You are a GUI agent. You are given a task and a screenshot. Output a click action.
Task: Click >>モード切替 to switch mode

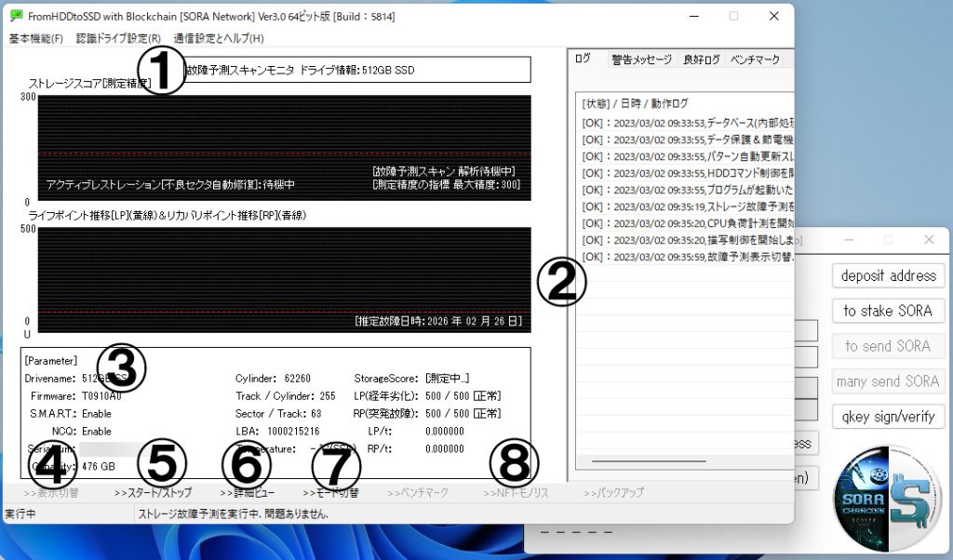[330, 493]
